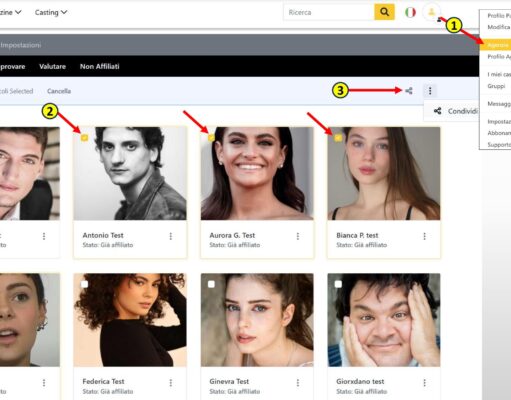Screen dimensions: 511x400
Task: Click the Cancella link
Action: tap(59, 91)
